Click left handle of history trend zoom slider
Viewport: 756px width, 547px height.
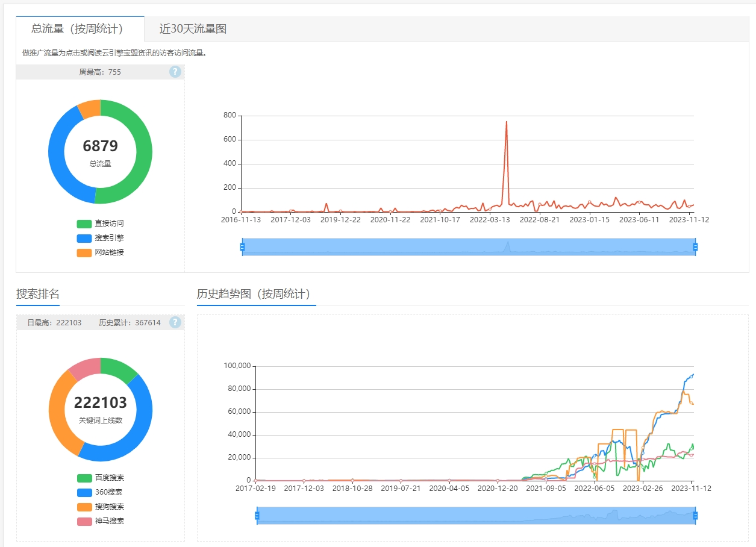[257, 516]
